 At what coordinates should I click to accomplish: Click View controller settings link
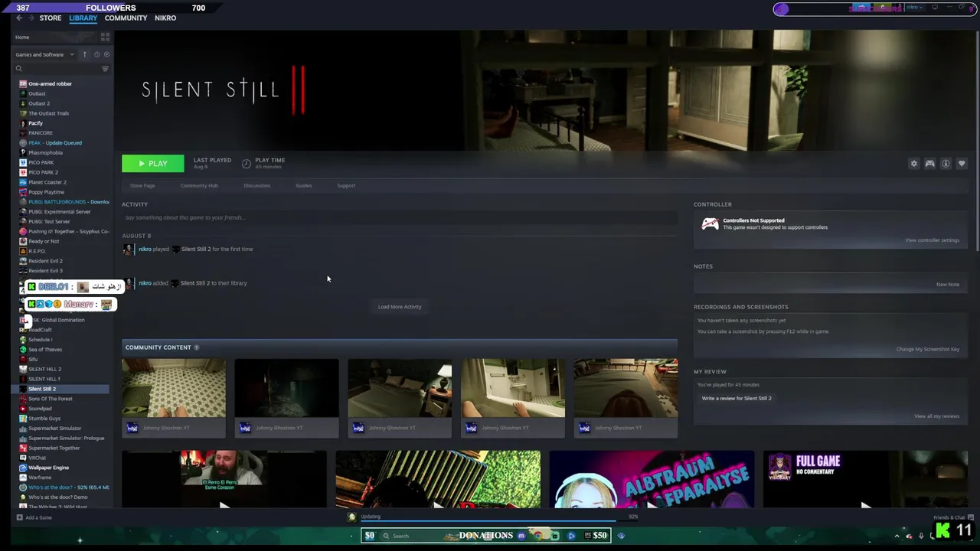932,240
